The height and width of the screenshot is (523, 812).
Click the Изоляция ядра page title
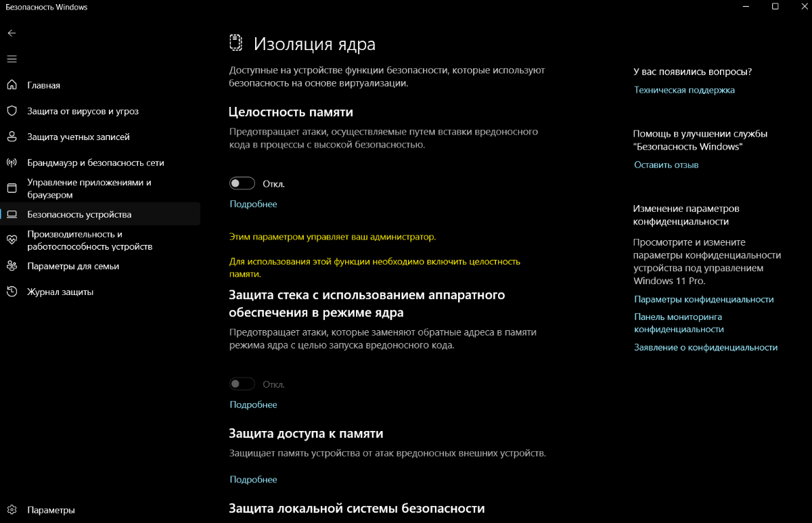pos(314,44)
